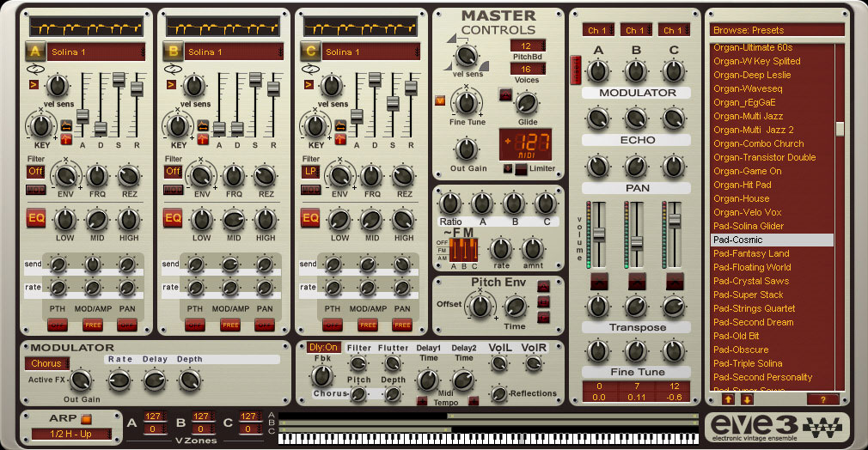The height and width of the screenshot is (450, 868).
Task: Click the PitchBd value field showing 12
Action: [x=528, y=46]
